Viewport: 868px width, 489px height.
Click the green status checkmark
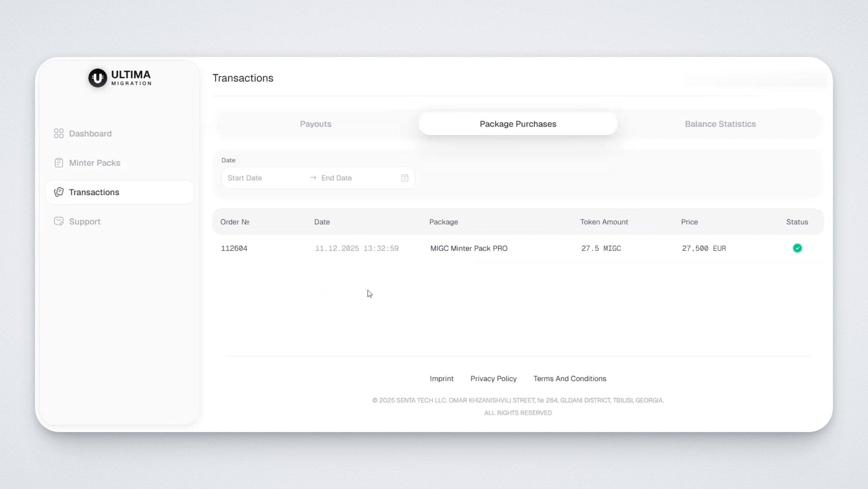point(797,248)
